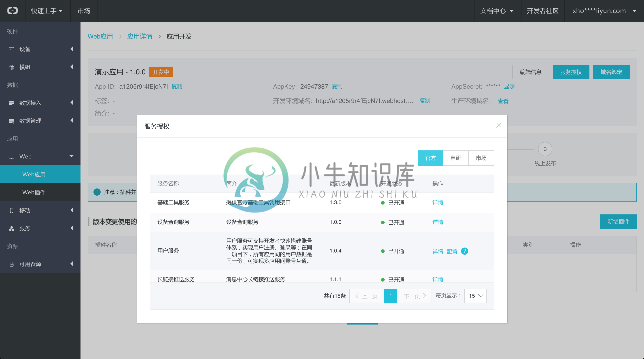644x359 pixels.
Task: Click the 基础工具服务 service name
Action: point(174,202)
